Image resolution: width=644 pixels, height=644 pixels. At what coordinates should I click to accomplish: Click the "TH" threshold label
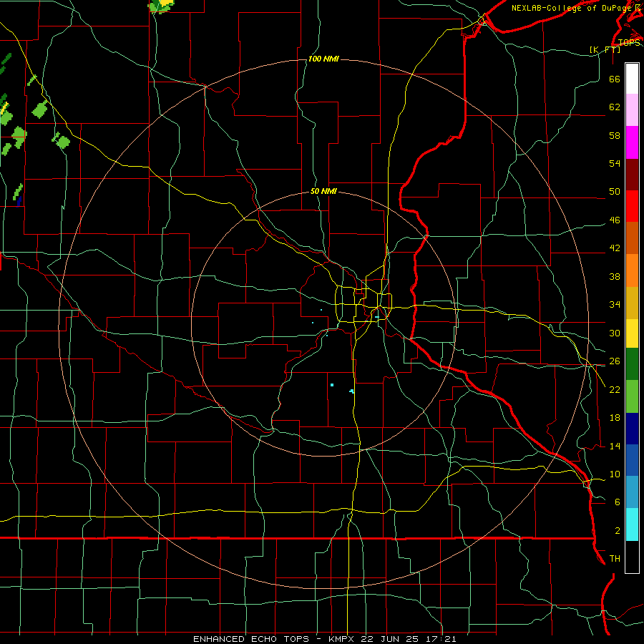tap(615, 559)
